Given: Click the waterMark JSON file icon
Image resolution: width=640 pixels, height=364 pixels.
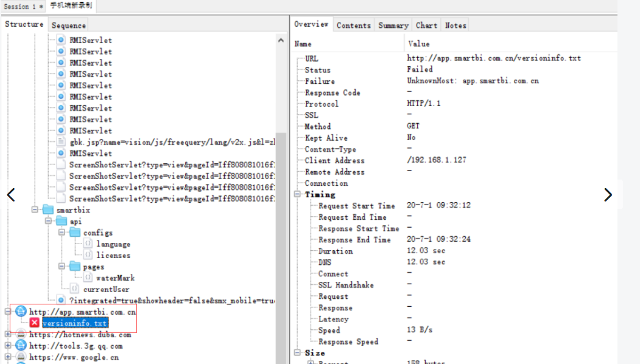Looking at the screenshot, I should coord(88,278).
